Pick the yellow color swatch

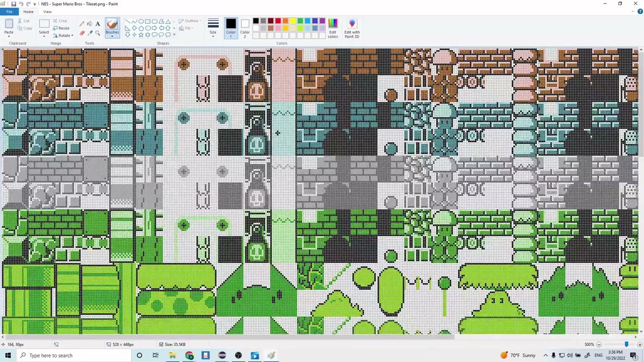click(x=293, y=21)
